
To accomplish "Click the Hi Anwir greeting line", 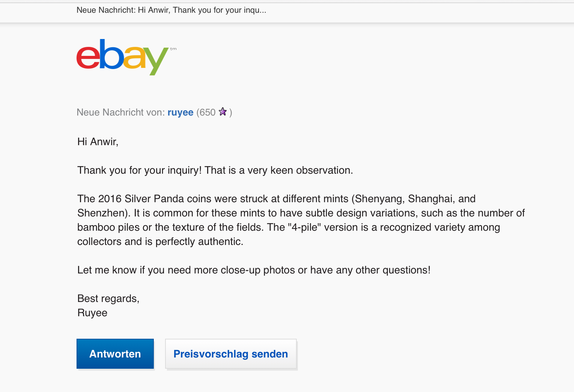I will [98, 142].
